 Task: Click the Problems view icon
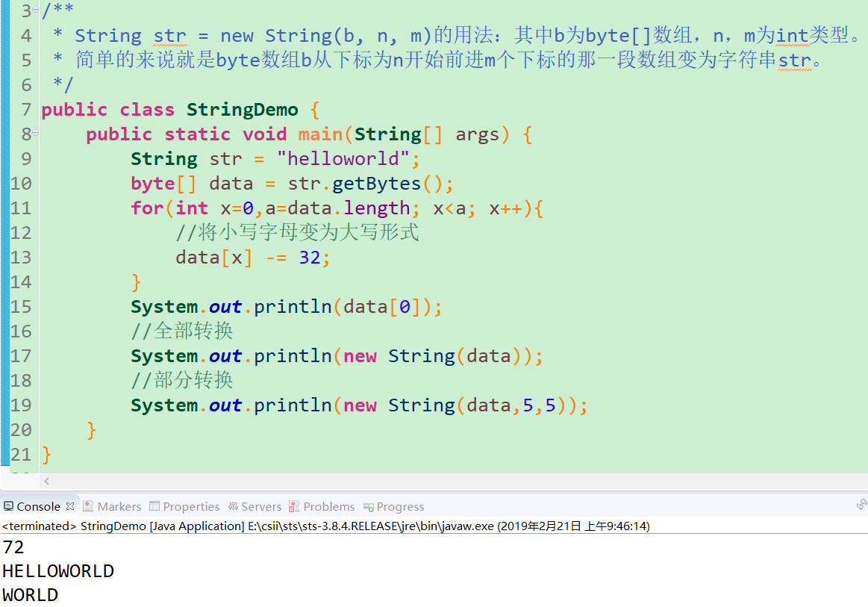point(294,506)
